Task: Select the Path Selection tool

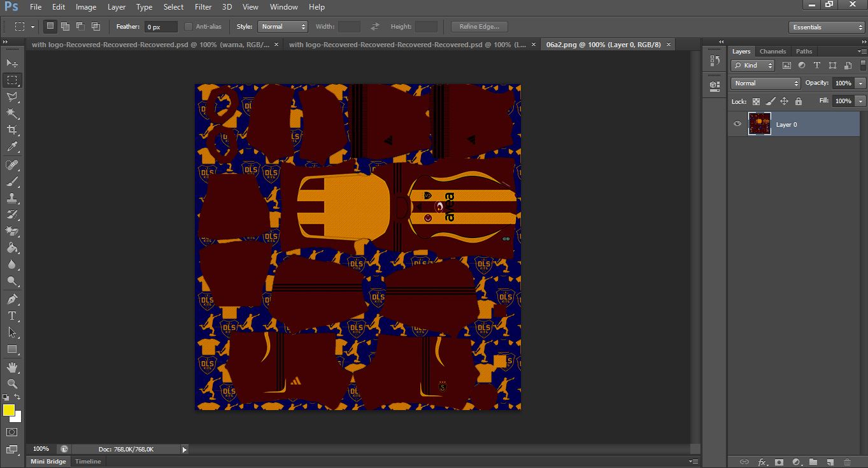Action: (12, 332)
